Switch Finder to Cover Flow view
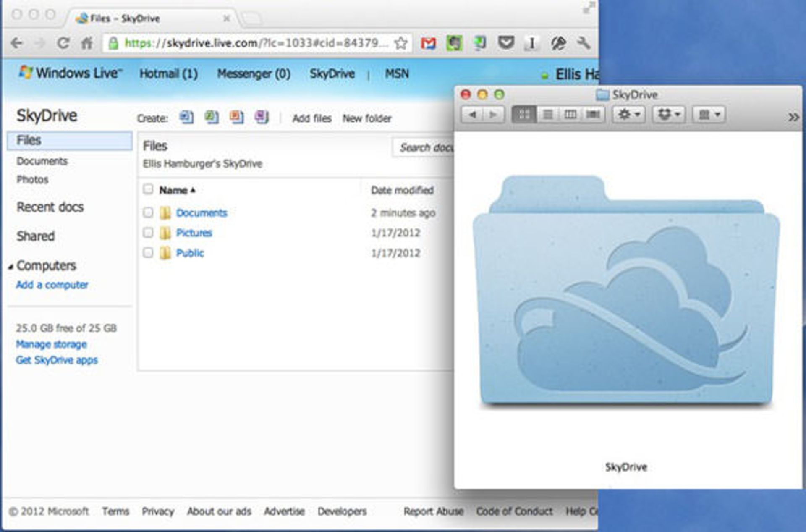Screen dimensions: 806x532 [x=593, y=114]
